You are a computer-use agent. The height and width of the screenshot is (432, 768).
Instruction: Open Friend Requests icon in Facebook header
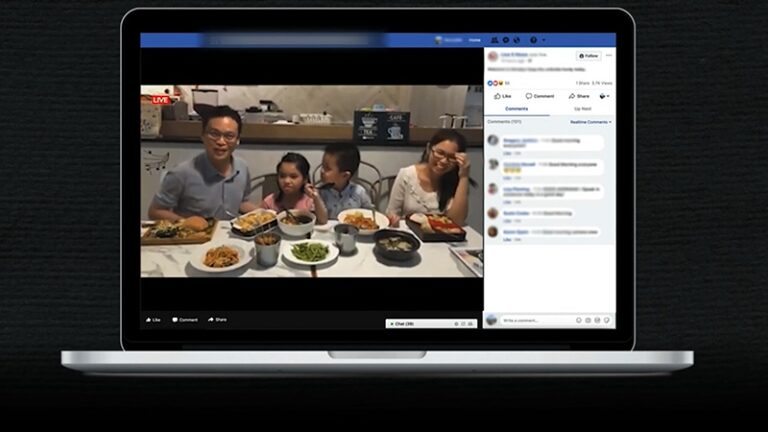(x=495, y=40)
